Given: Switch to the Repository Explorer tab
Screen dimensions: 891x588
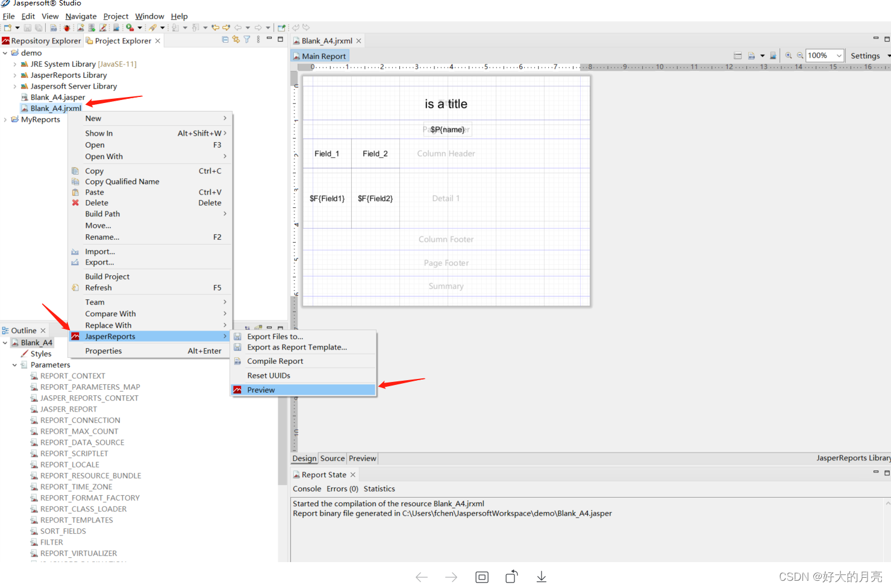Looking at the screenshot, I should tap(42, 40).
